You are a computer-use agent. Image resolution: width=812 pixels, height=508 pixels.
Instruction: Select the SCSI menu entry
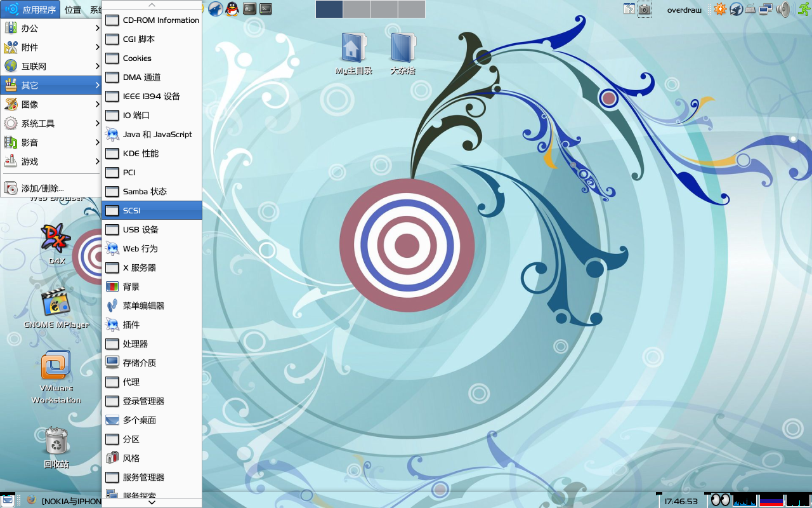coord(152,210)
